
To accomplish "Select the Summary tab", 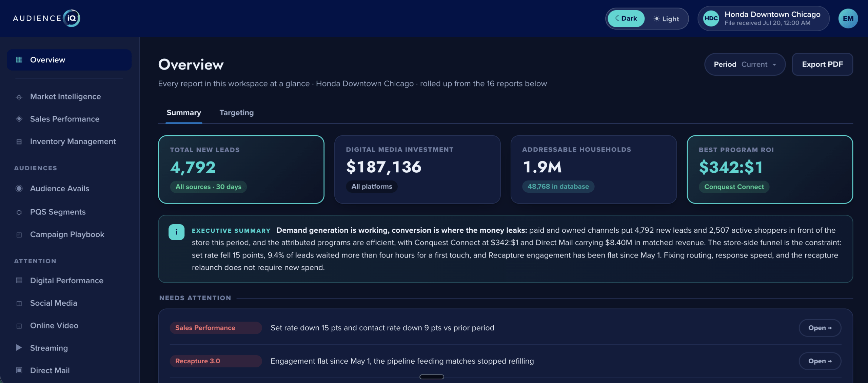I will point(184,113).
